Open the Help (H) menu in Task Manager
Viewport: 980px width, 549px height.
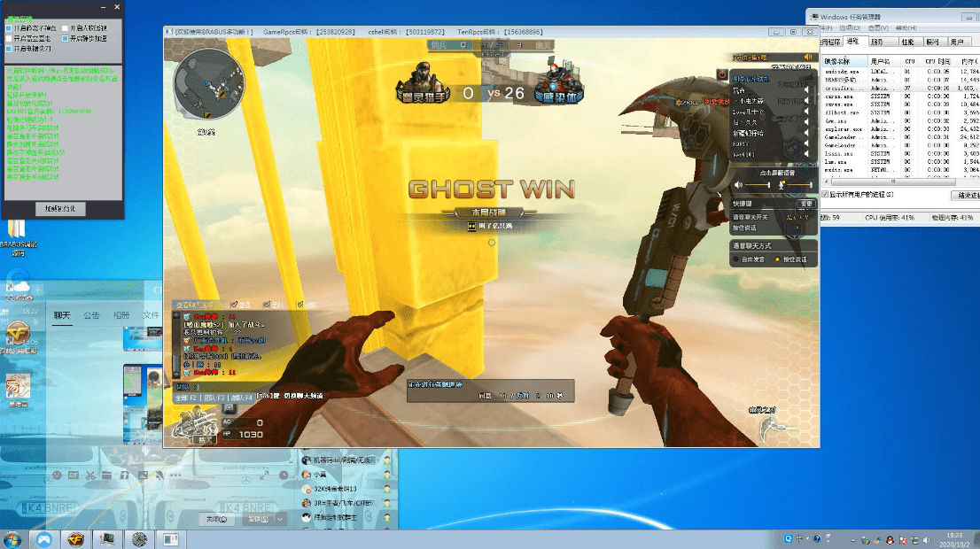click(906, 28)
